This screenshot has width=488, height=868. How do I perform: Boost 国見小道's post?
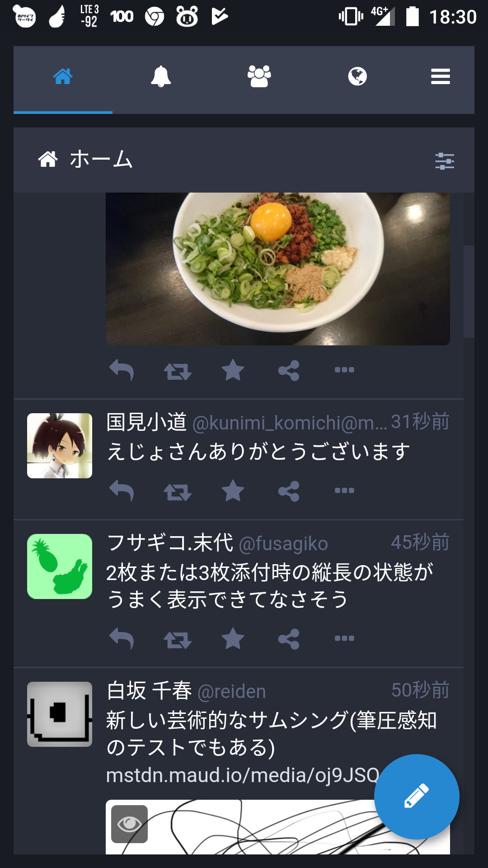[178, 492]
